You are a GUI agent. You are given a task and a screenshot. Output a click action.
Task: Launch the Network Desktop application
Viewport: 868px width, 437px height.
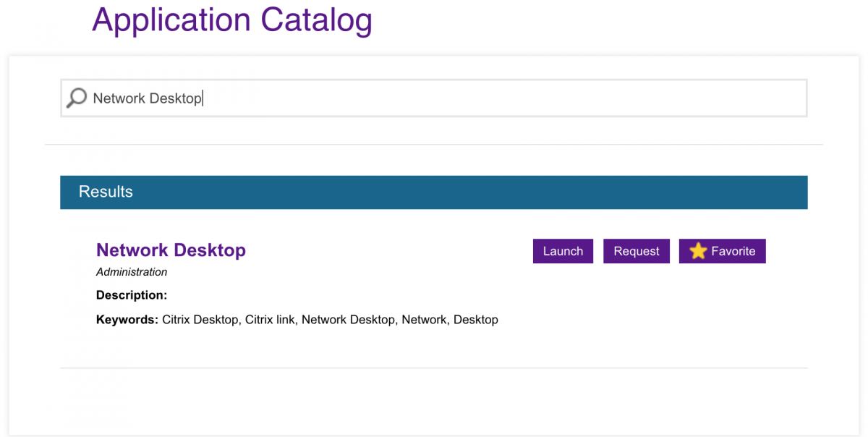pos(563,251)
